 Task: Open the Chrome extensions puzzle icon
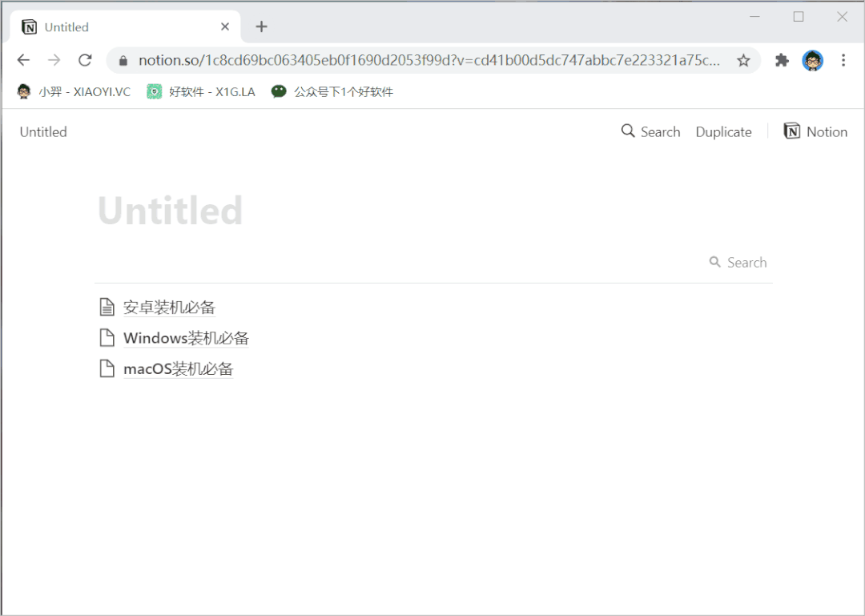pyautogui.click(x=782, y=60)
